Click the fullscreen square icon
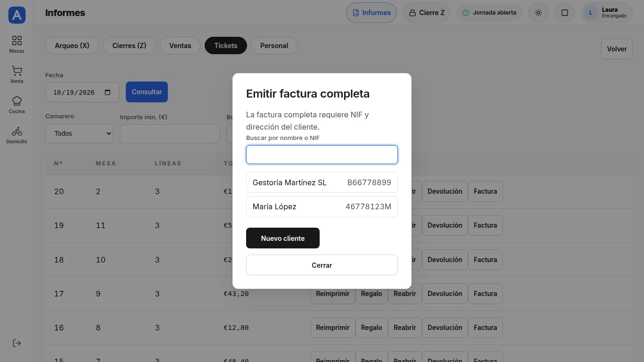 (565, 13)
